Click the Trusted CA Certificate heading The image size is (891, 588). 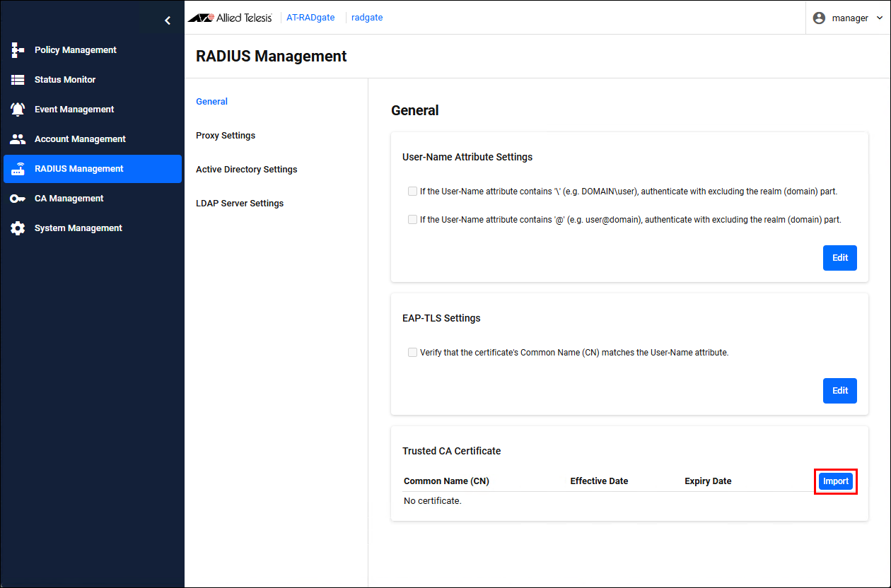point(451,451)
